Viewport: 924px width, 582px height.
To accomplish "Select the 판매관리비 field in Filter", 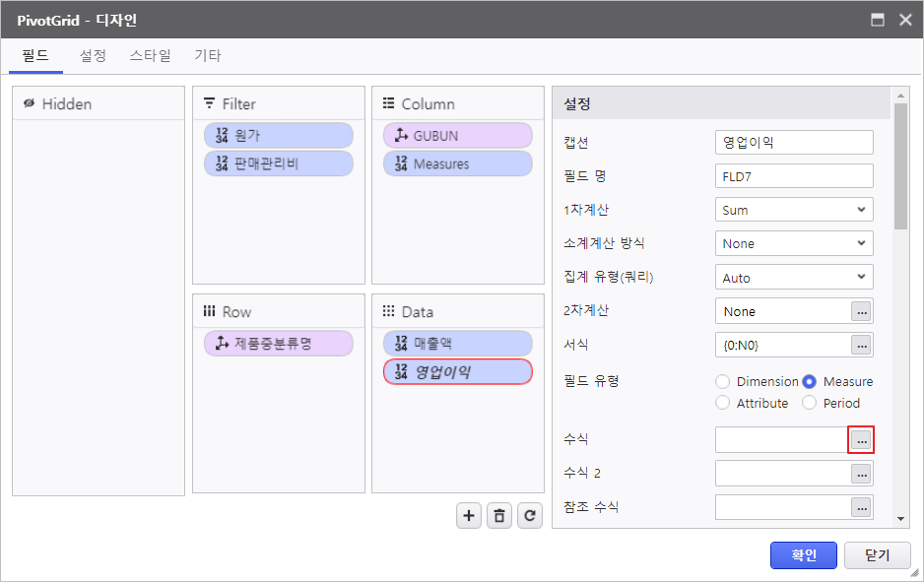I will (279, 163).
